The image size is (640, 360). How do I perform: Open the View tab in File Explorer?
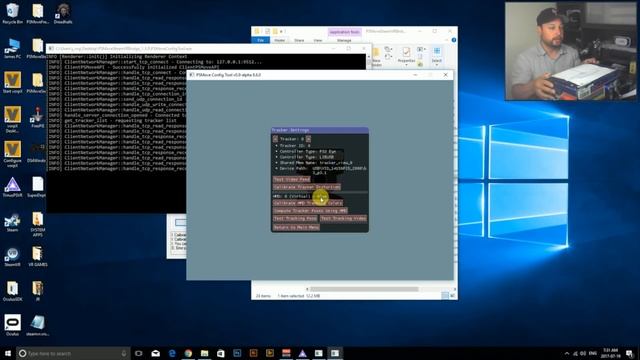coord(318,40)
